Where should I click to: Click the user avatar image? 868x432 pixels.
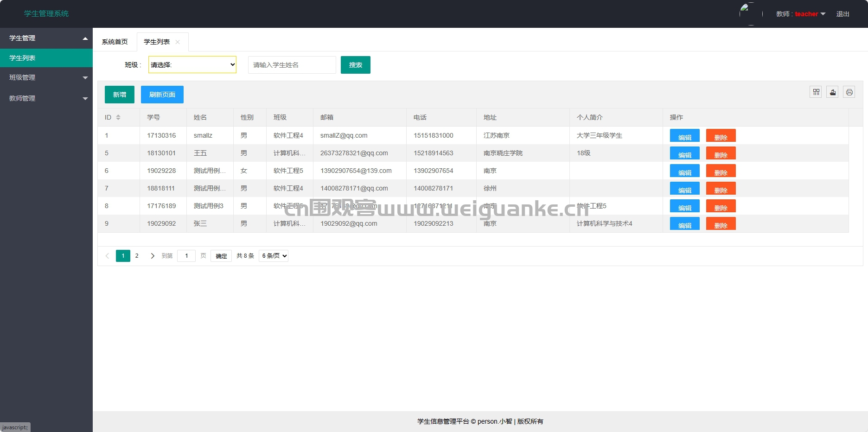click(x=751, y=14)
